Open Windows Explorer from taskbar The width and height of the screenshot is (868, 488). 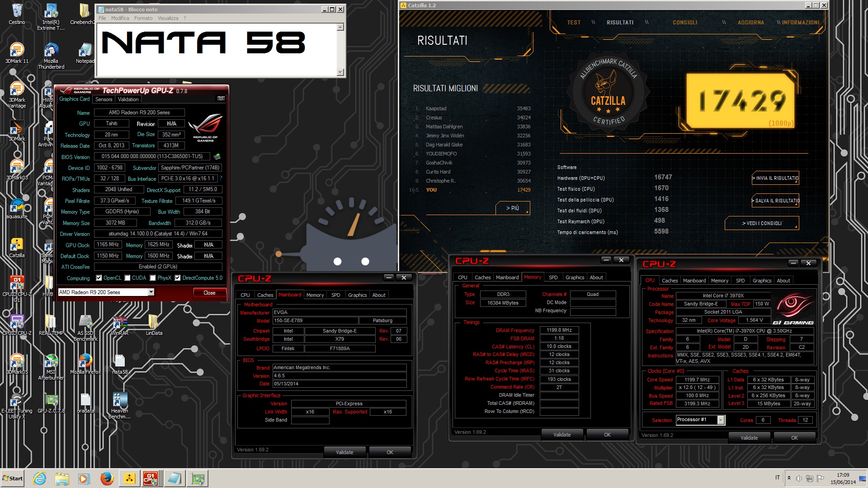(62, 479)
